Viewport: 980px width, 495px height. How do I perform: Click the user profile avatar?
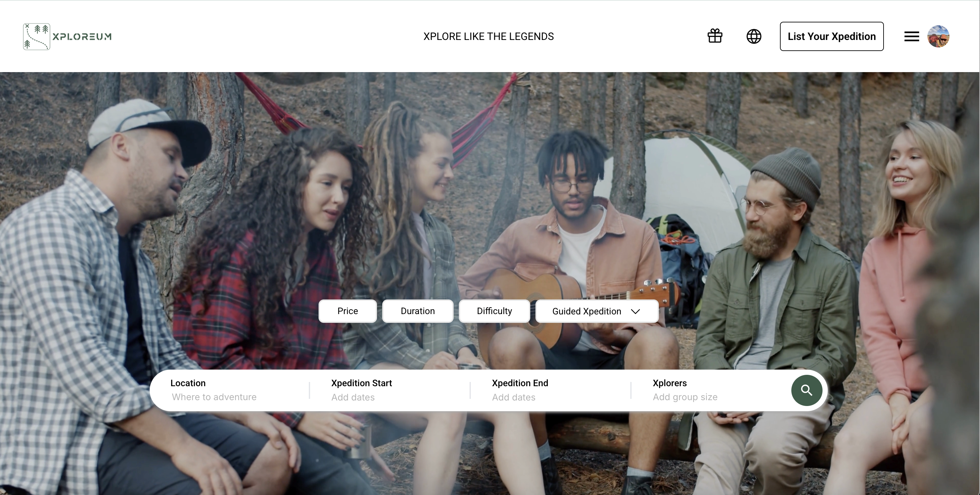click(938, 36)
